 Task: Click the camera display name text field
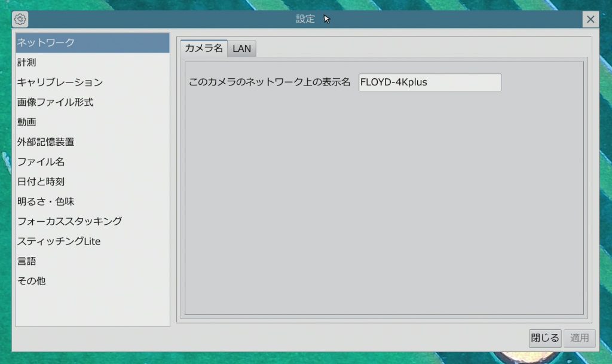[x=430, y=82]
